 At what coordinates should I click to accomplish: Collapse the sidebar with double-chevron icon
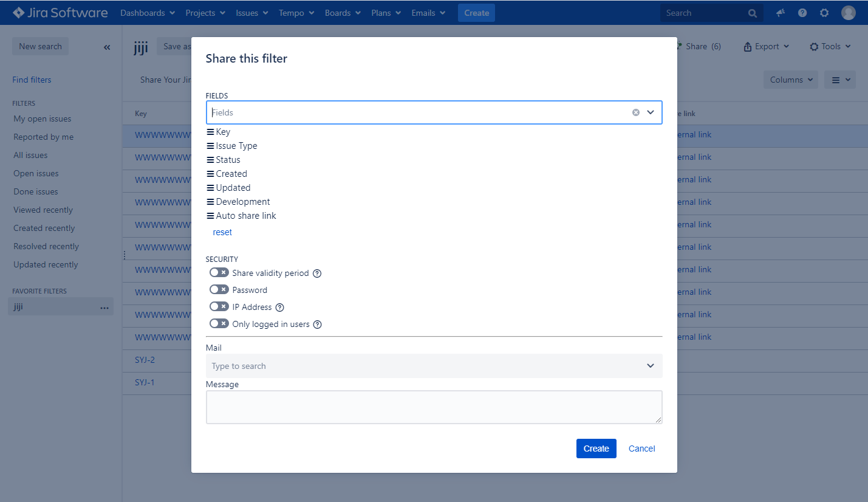107,47
